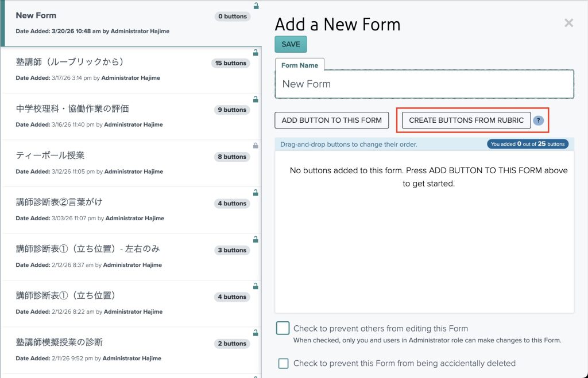Click lock icon on 中学校理科・協働作業の評価 form
The height and width of the screenshot is (378, 588).
click(x=256, y=99)
